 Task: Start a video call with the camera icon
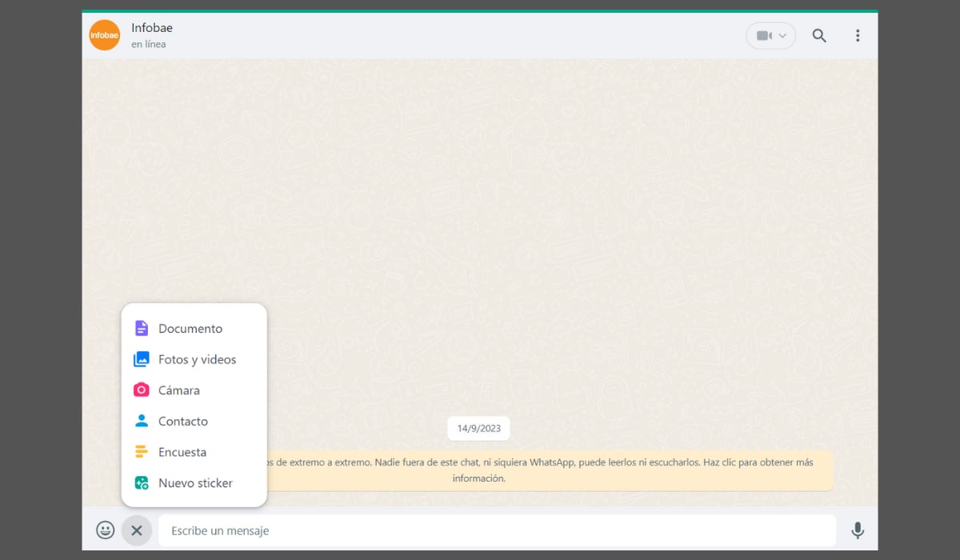point(764,36)
